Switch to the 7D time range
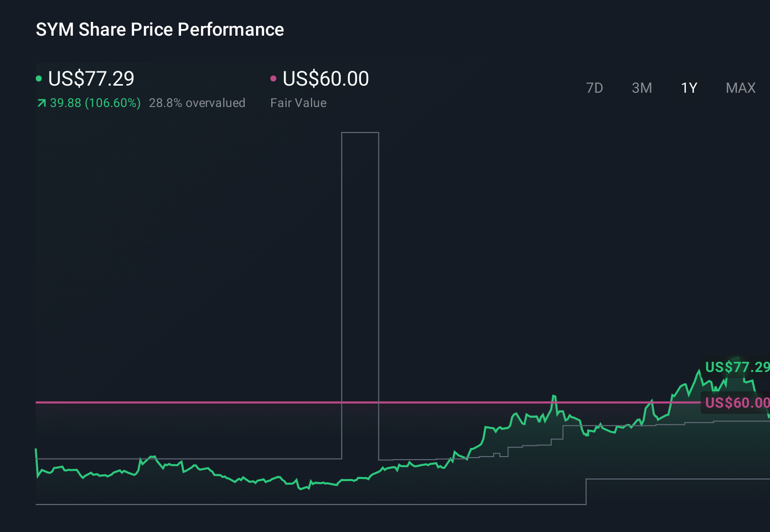Viewport: 770px width, 532px height. pos(595,88)
